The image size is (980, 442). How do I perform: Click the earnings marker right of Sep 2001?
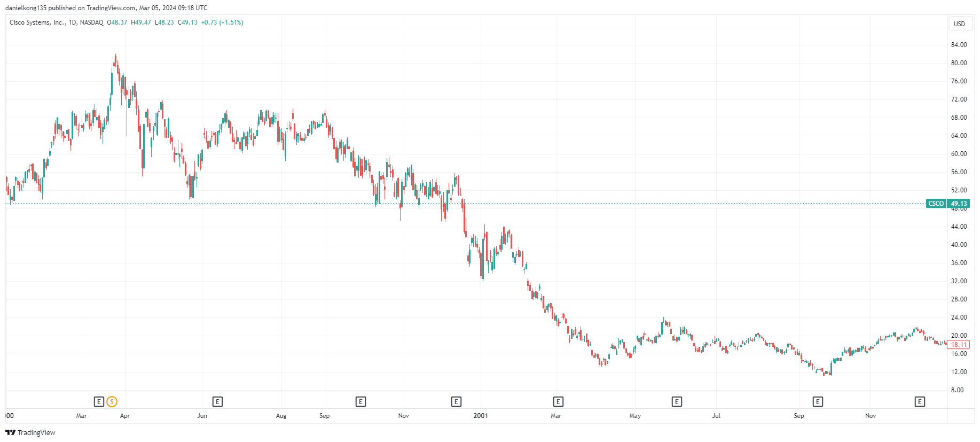point(818,401)
